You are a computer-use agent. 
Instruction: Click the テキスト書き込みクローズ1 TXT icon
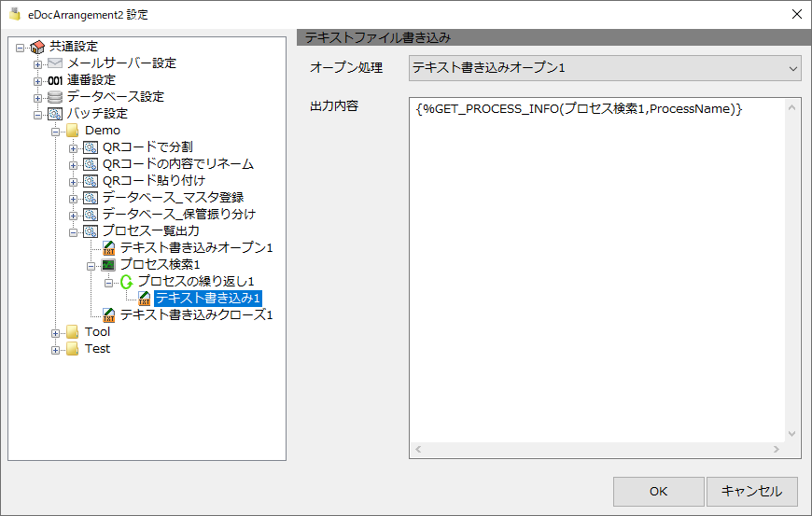109,315
